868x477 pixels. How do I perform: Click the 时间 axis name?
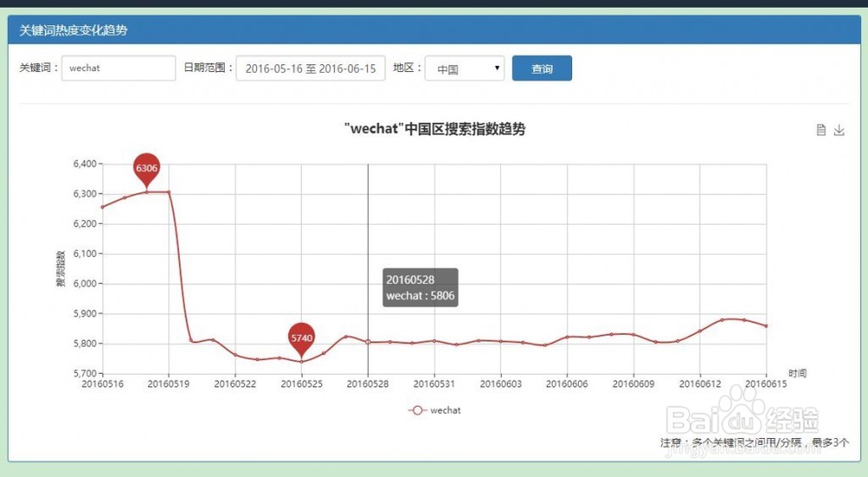797,374
